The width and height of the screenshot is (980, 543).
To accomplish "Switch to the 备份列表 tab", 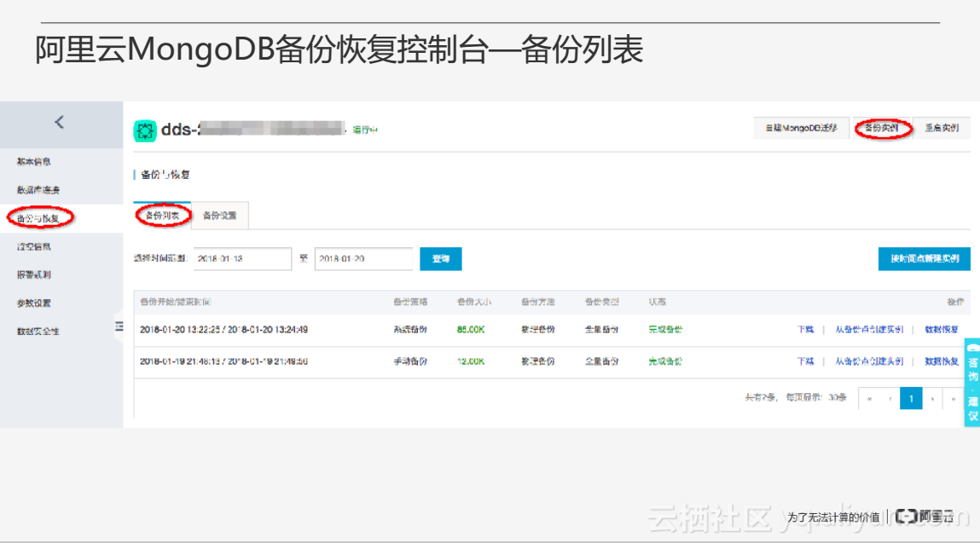I will point(163,216).
